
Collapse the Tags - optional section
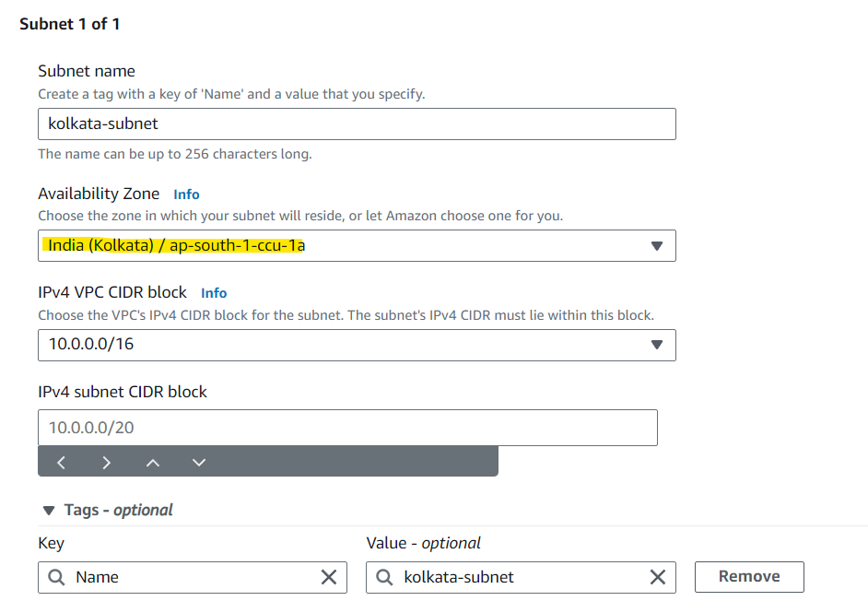coord(47,510)
